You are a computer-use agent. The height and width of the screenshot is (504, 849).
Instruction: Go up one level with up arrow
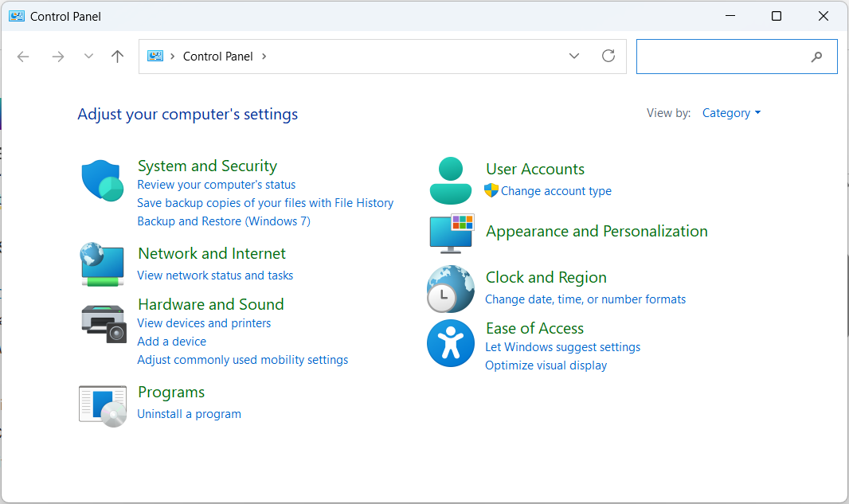(x=118, y=57)
